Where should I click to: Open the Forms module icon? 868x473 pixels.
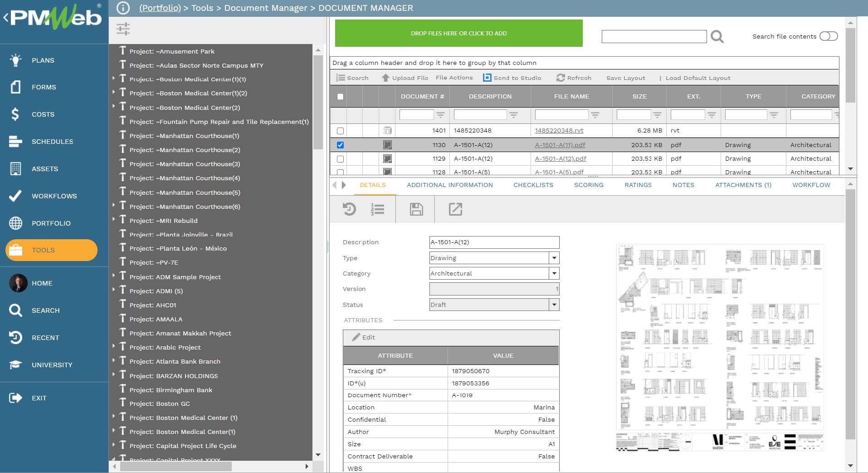[15, 87]
